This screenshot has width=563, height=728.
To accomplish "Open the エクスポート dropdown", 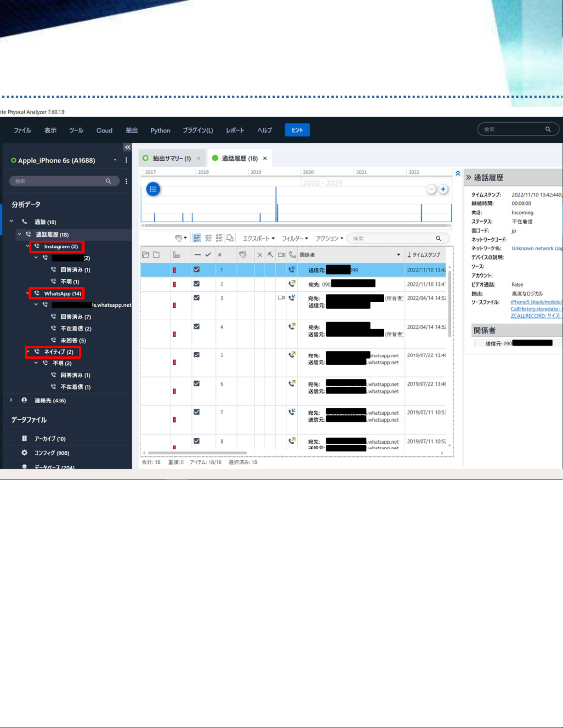I will click(258, 238).
